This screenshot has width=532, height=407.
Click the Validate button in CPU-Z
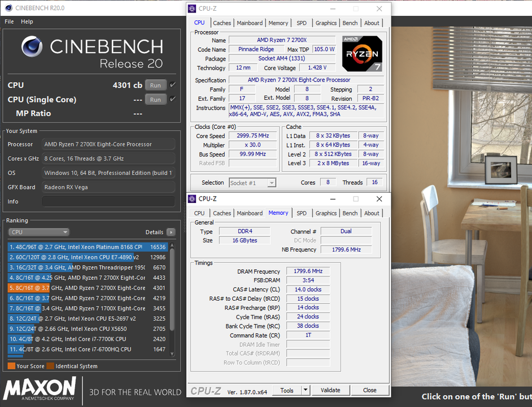330,391
